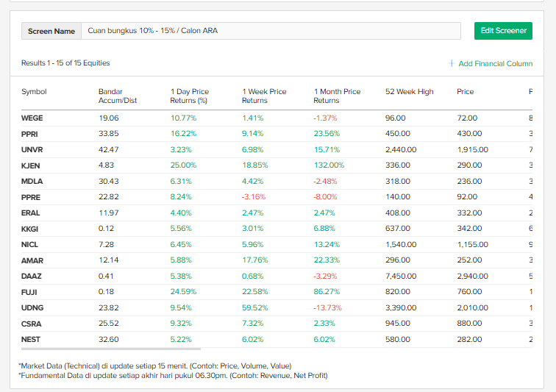The height and width of the screenshot is (392, 556).
Task: Open the UDNG stock symbol
Action: (32, 307)
